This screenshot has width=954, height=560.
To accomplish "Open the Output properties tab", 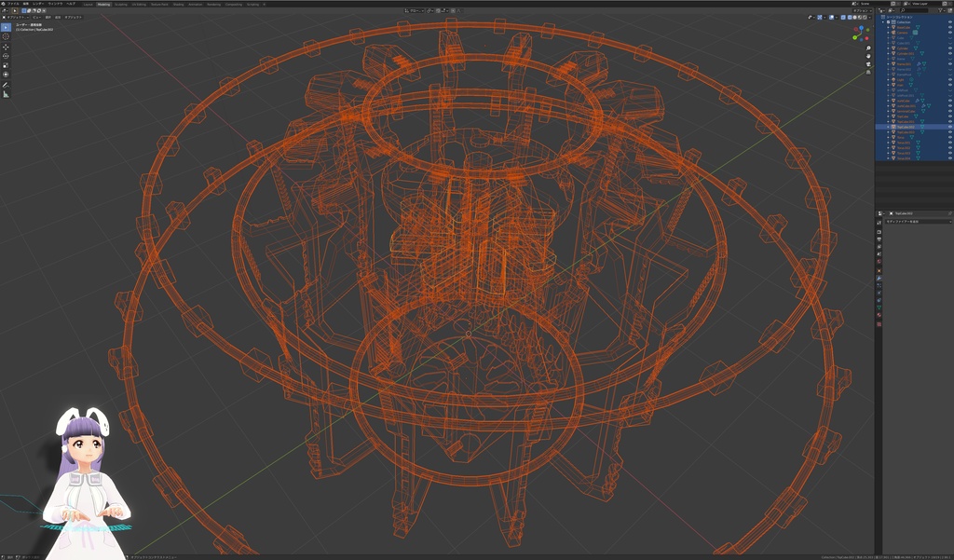I will coord(879,239).
